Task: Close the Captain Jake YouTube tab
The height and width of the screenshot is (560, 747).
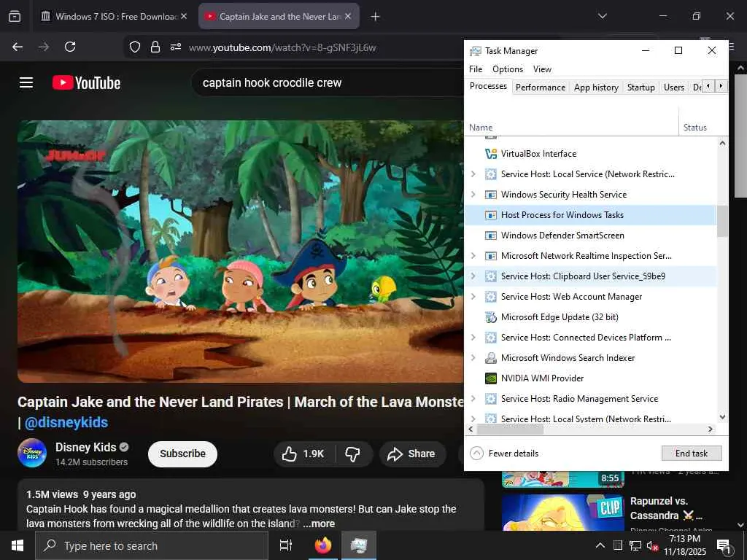Action: pyautogui.click(x=348, y=16)
